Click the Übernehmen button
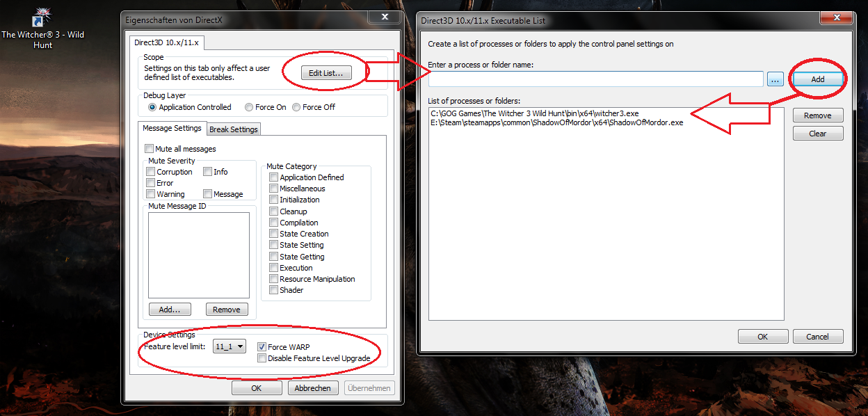 click(x=369, y=388)
